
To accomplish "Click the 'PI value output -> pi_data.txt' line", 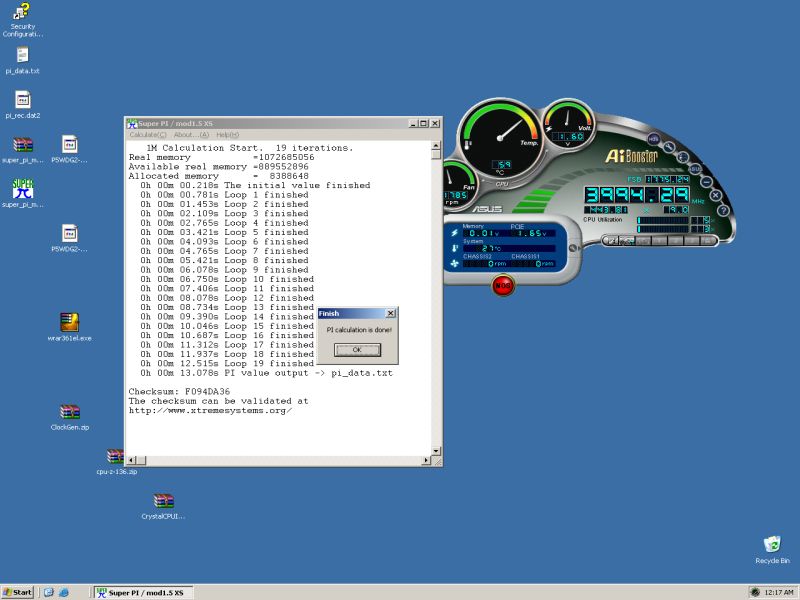I will tap(266, 373).
